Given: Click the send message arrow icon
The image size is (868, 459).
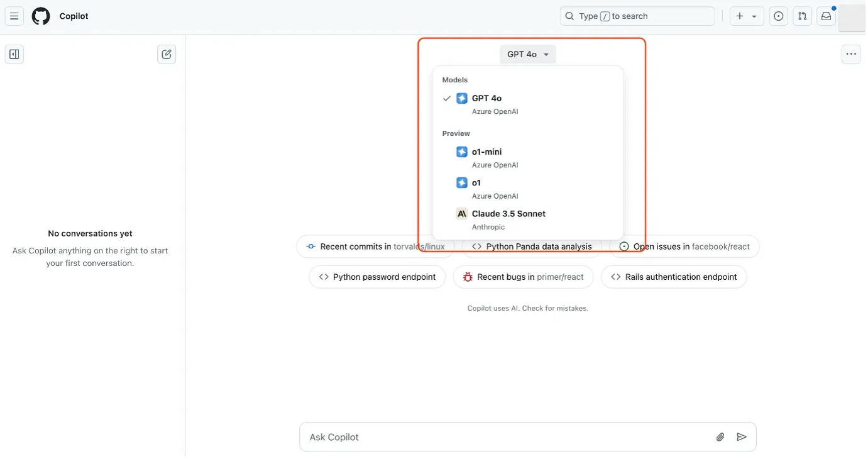Looking at the screenshot, I should pyautogui.click(x=742, y=437).
